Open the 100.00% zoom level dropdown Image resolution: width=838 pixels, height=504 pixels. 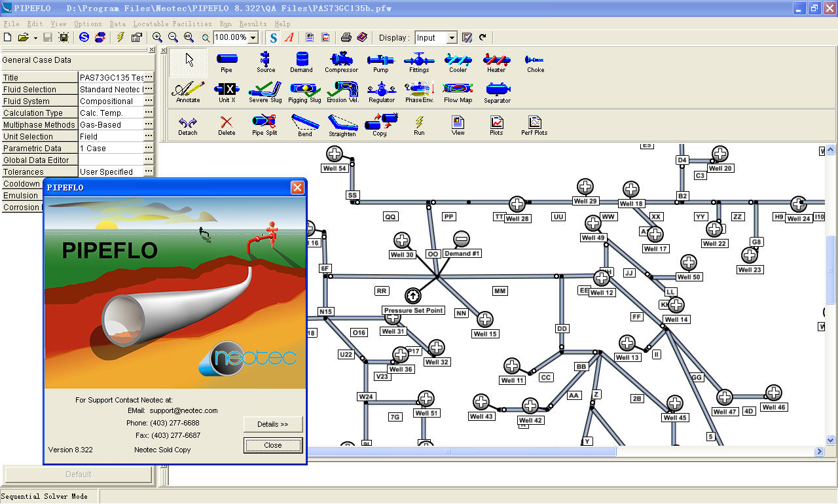click(x=253, y=38)
